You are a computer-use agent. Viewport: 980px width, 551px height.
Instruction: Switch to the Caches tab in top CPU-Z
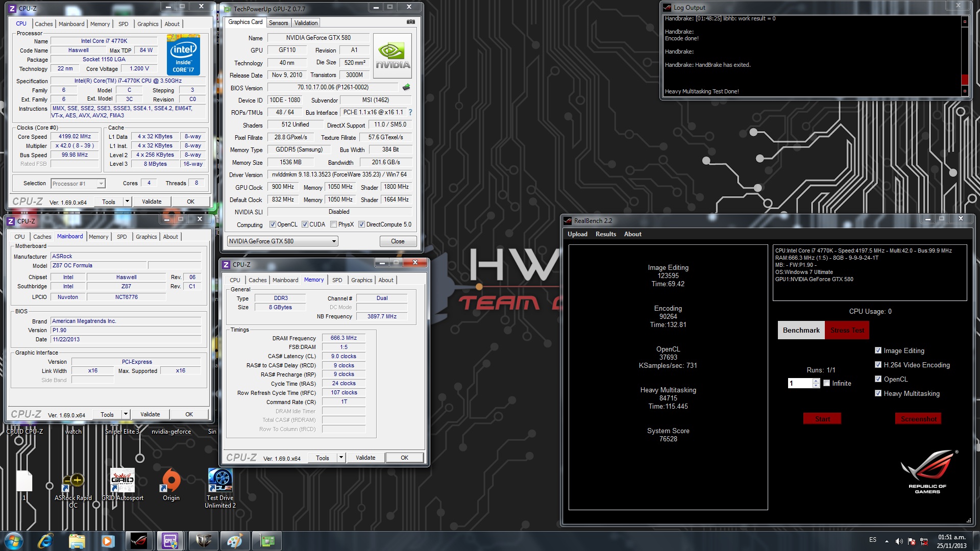[x=44, y=24]
